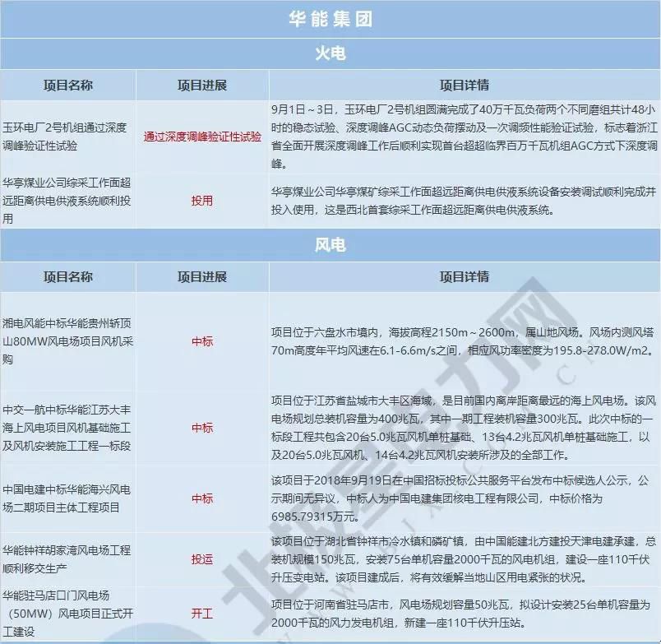Click 中标 status for 中交一航 row
The width and height of the screenshot is (661, 644).
202,428
